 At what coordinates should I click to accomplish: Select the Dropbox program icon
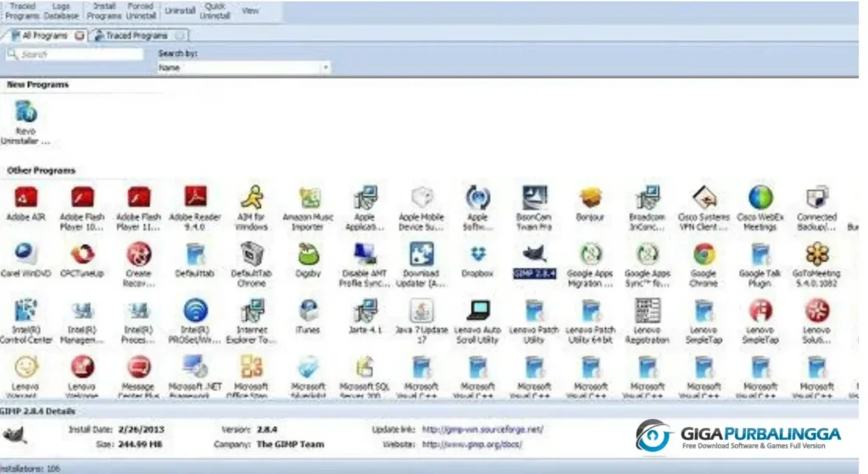478,254
